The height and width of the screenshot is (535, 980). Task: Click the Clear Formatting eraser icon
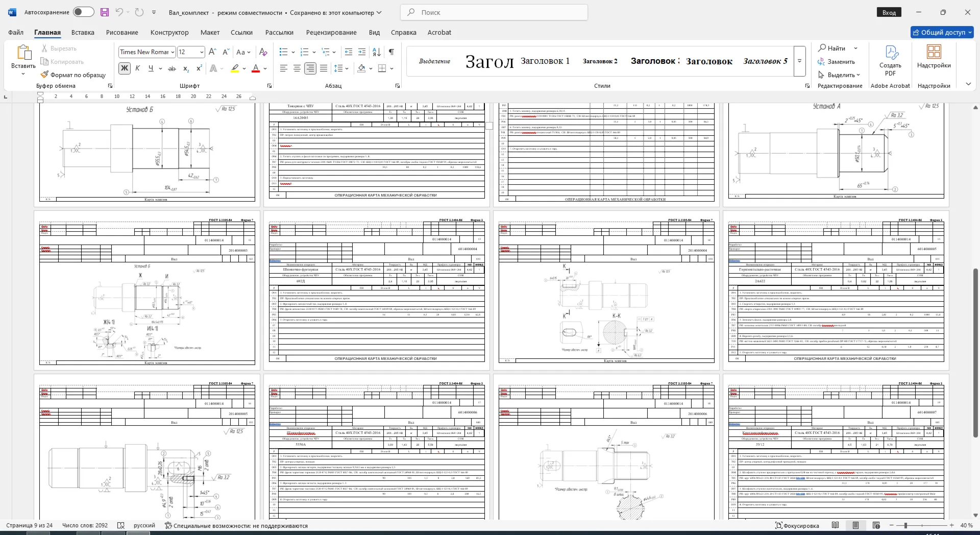coord(263,52)
